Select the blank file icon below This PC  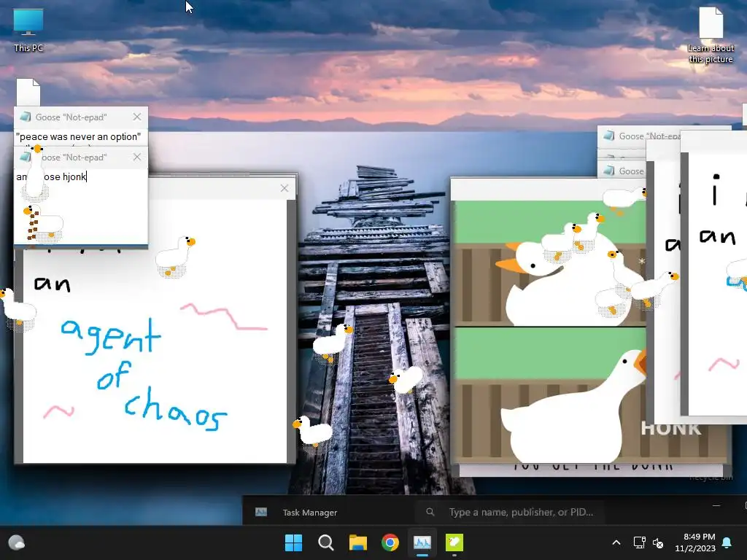(x=28, y=92)
